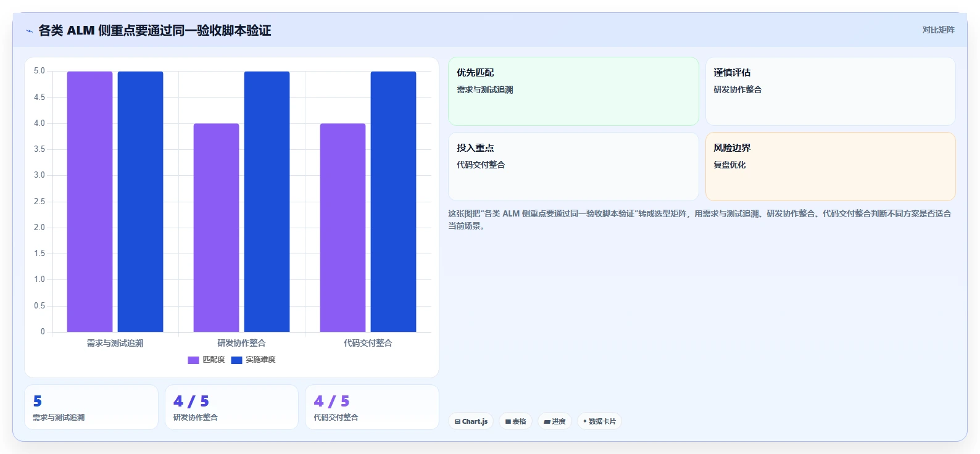The width and height of the screenshot is (980, 454).
Task: Click the 表格 tag chip
Action: (x=516, y=421)
